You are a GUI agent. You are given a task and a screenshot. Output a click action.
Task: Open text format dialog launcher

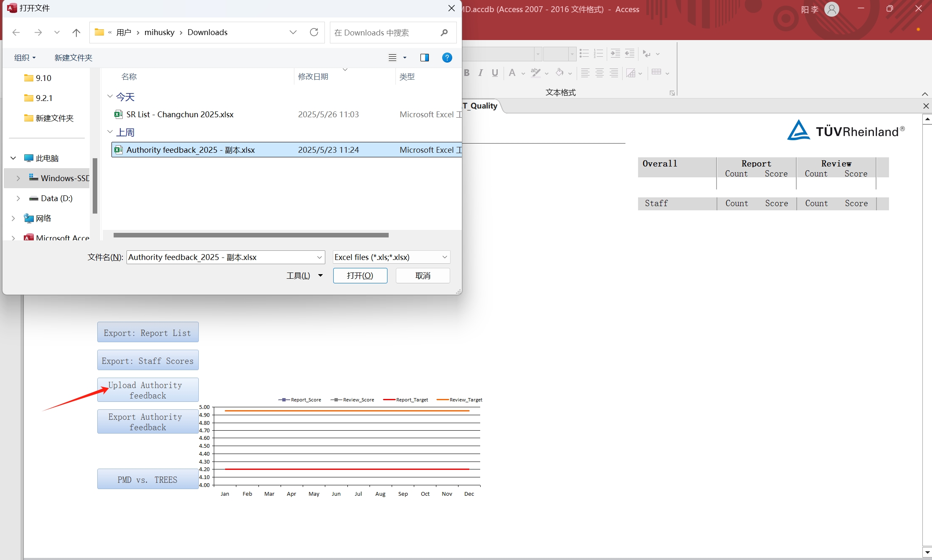point(672,93)
